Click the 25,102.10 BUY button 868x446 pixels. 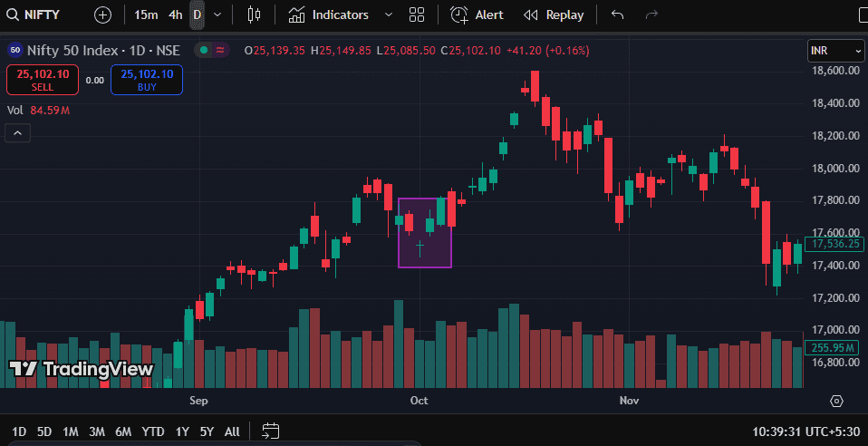pyautogui.click(x=147, y=80)
